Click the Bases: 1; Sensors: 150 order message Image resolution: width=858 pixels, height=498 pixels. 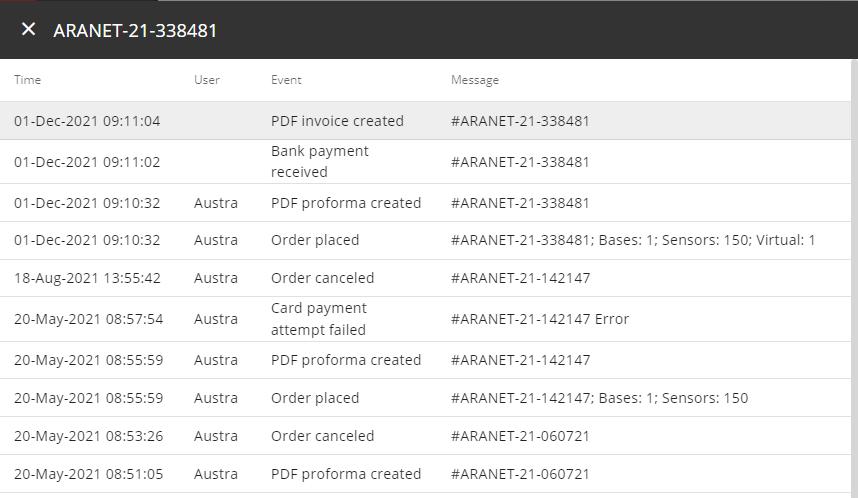(x=599, y=398)
